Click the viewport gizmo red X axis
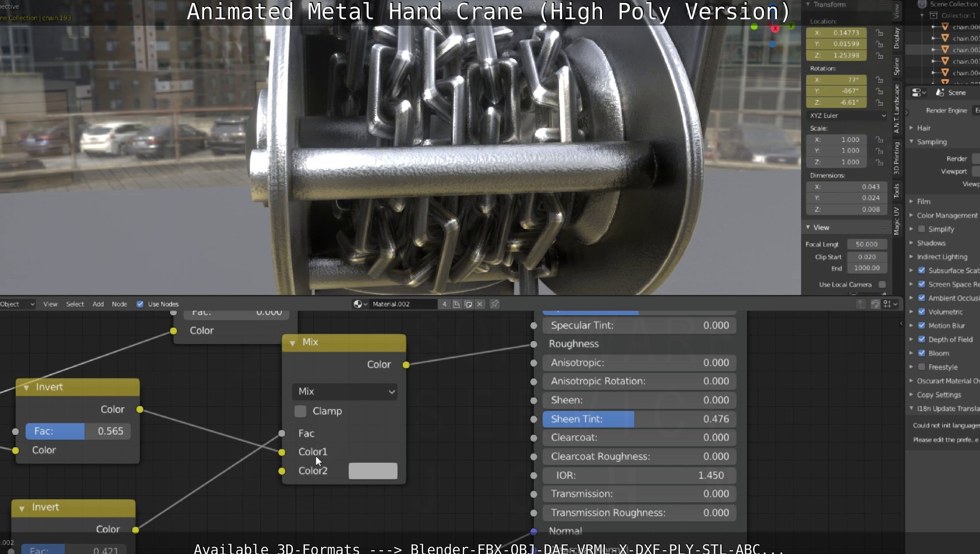 coord(775,28)
